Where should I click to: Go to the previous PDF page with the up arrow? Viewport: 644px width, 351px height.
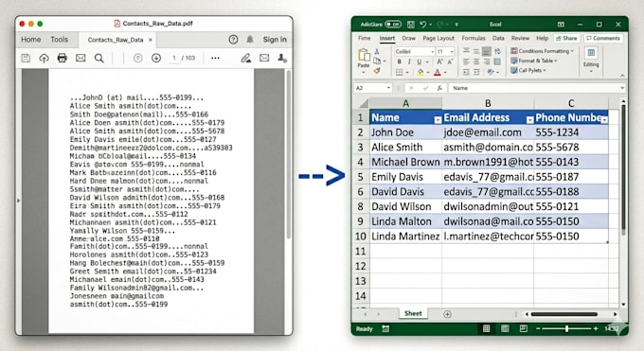(x=138, y=59)
